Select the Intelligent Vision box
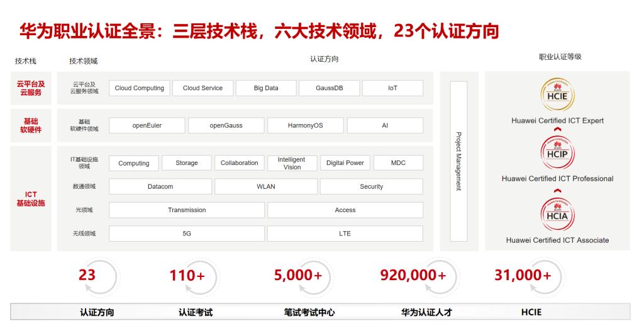The width and height of the screenshot is (644, 333). pos(291,163)
